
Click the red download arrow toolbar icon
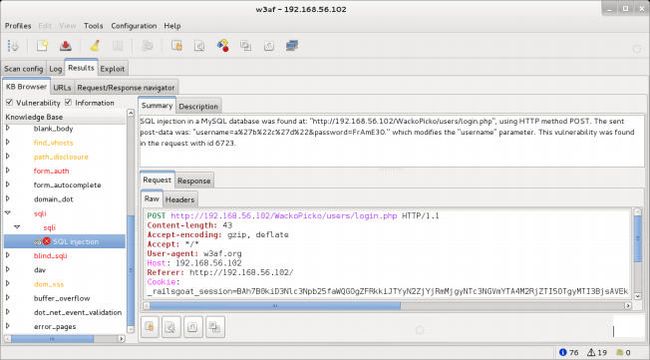tap(65, 46)
